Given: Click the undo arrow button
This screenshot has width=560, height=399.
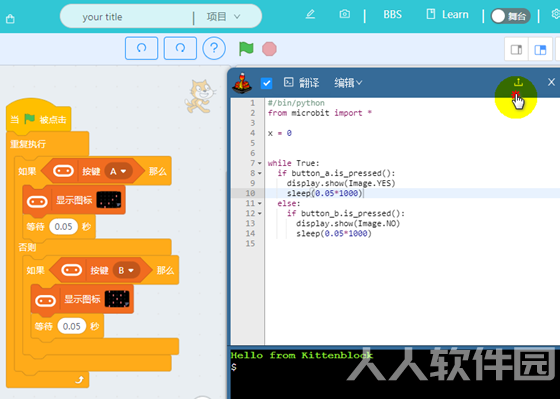Looking at the screenshot, I should click(141, 48).
